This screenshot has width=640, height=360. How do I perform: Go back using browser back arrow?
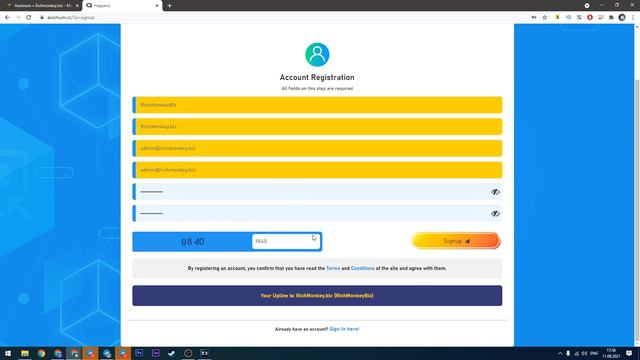(7, 18)
